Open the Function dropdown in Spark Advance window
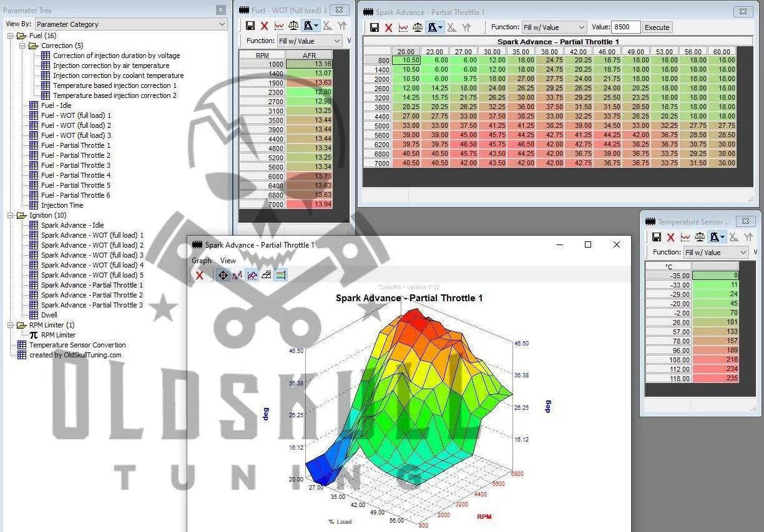Screen dimensions: 764x532 pos(554,27)
